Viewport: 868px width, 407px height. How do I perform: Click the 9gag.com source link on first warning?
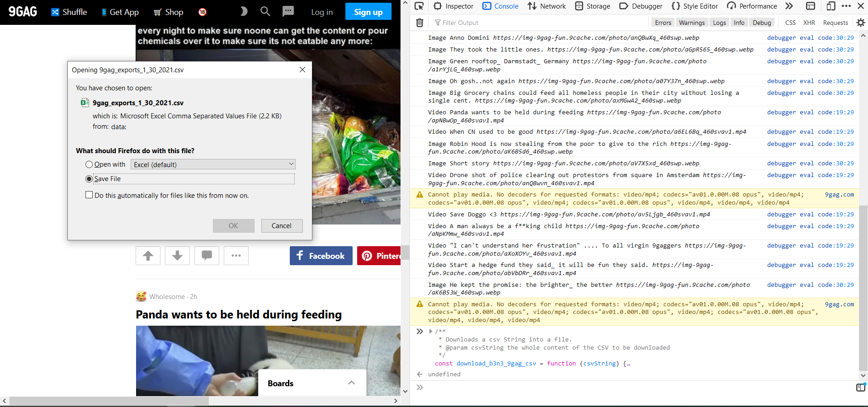(840, 195)
